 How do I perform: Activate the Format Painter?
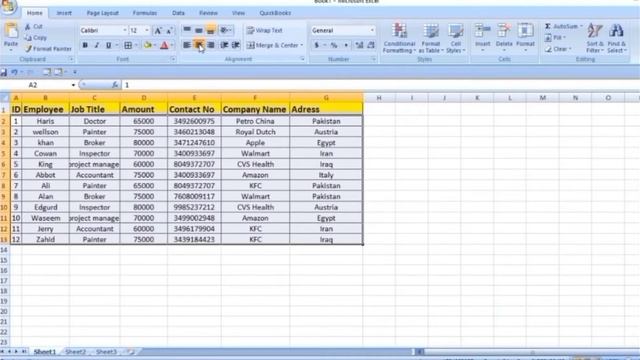click(x=48, y=49)
